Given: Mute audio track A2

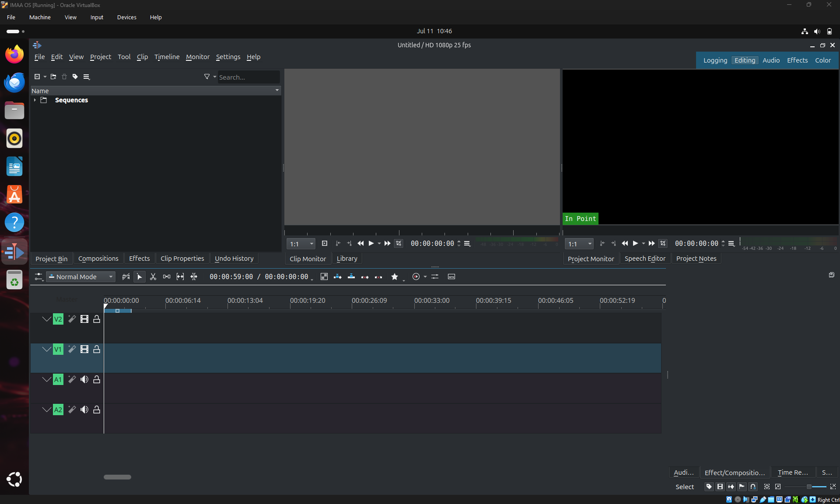Looking at the screenshot, I should pyautogui.click(x=84, y=409).
